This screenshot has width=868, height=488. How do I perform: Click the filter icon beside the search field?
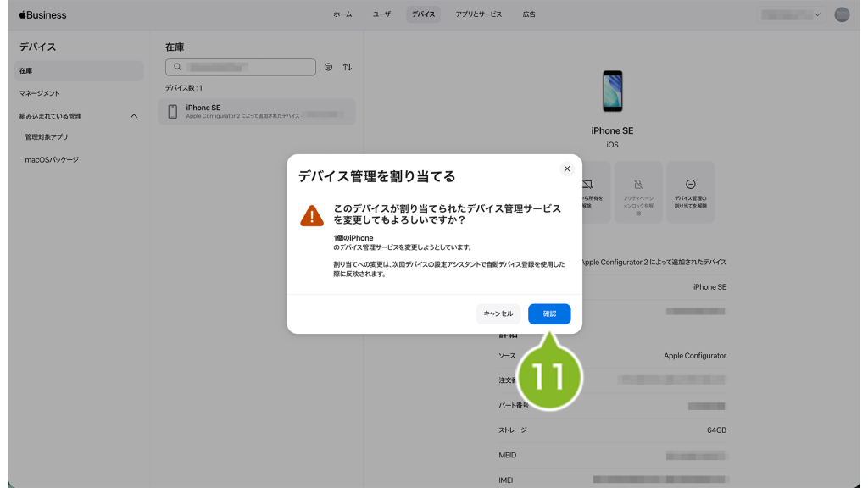(329, 67)
